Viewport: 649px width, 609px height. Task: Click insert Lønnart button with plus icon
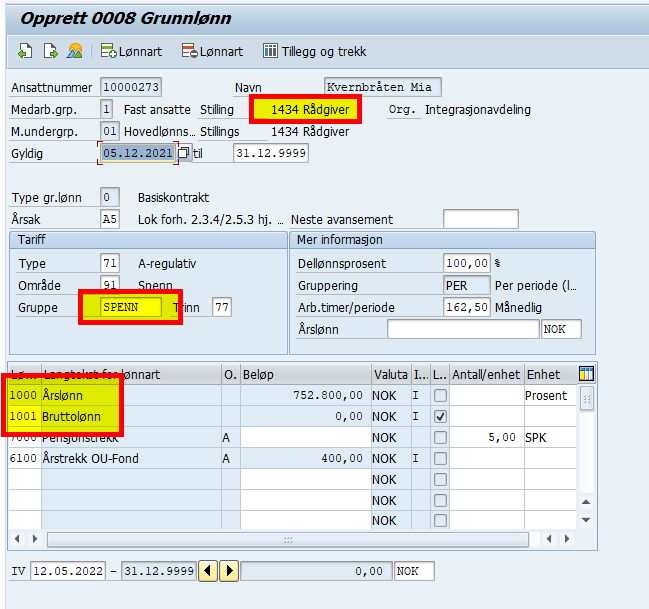point(131,51)
